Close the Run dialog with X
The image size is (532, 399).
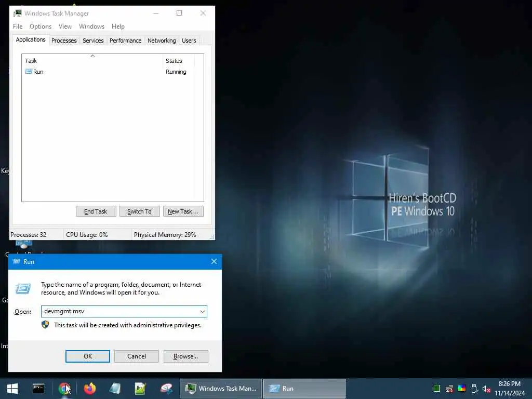pos(214,261)
